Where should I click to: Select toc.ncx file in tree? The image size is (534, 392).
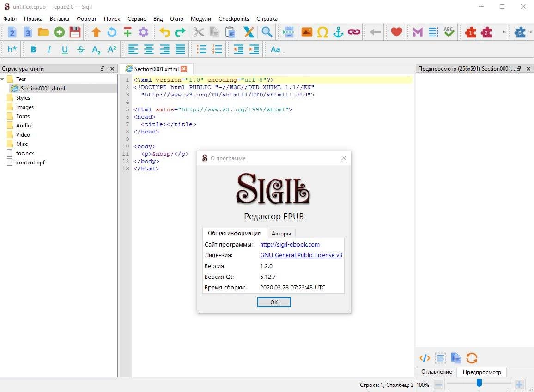coord(25,153)
